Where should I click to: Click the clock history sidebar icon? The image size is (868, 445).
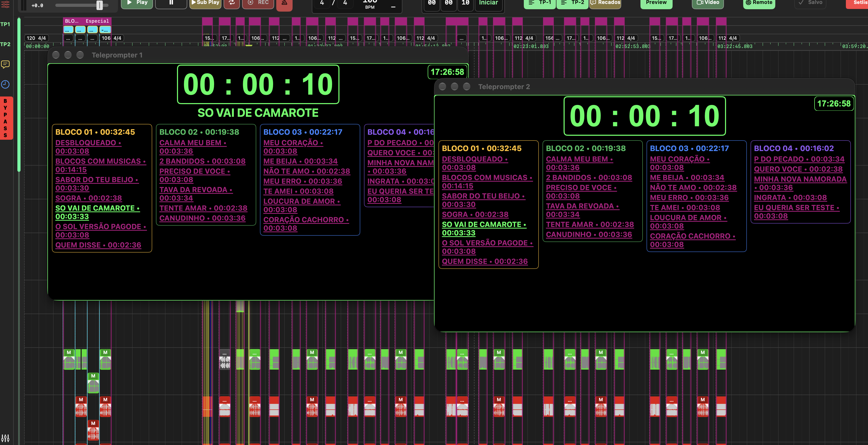(5, 84)
